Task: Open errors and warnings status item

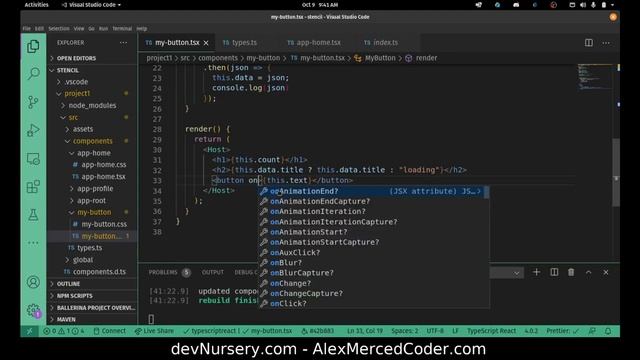Action: [64, 331]
